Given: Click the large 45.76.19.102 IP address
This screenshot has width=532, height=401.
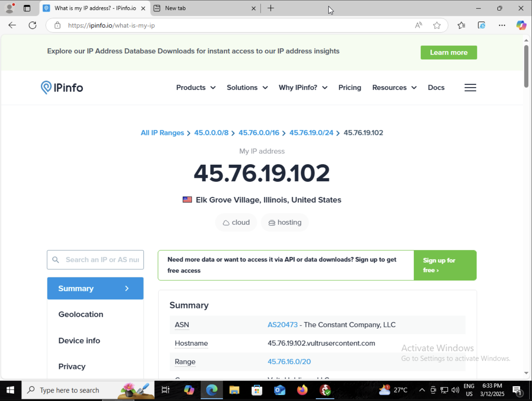Looking at the screenshot, I should click(x=262, y=173).
